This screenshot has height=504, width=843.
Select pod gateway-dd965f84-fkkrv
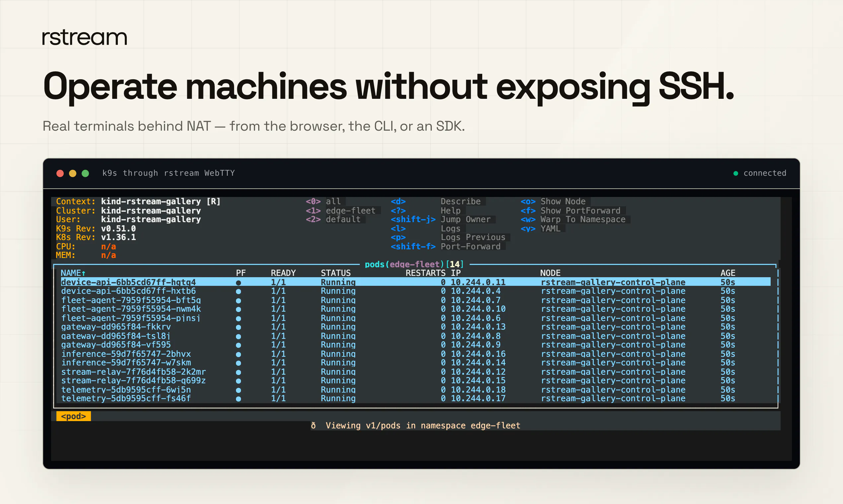click(416, 327)
